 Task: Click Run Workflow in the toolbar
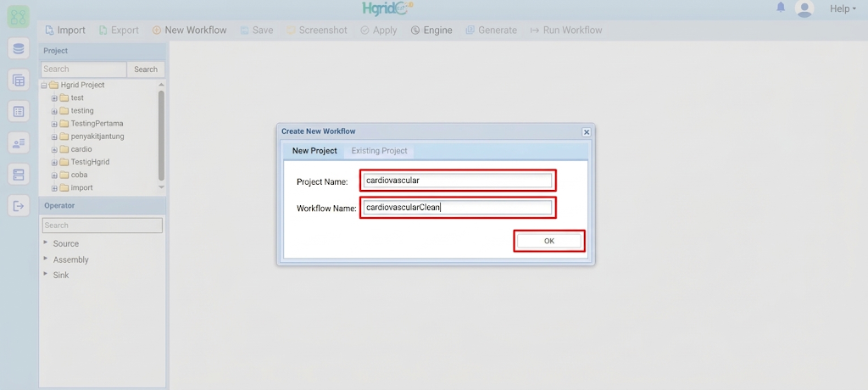566,30
